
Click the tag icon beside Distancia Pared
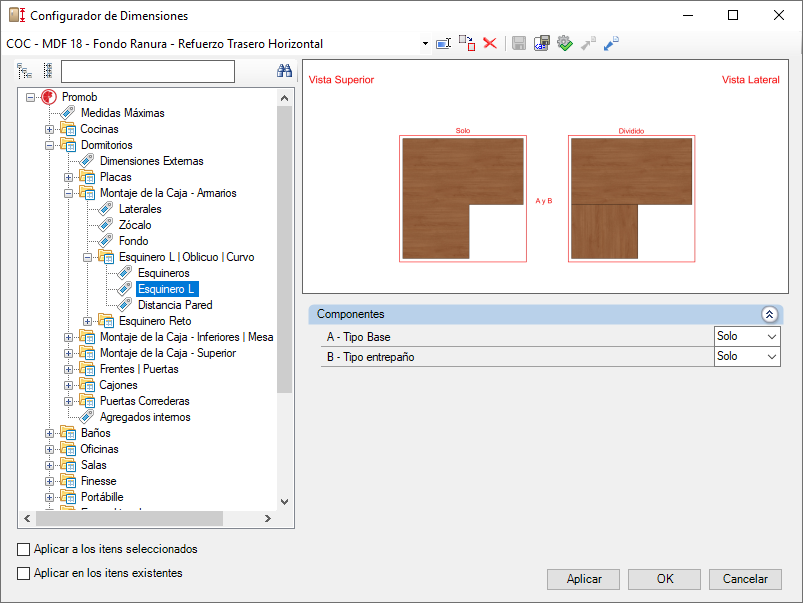125,305
